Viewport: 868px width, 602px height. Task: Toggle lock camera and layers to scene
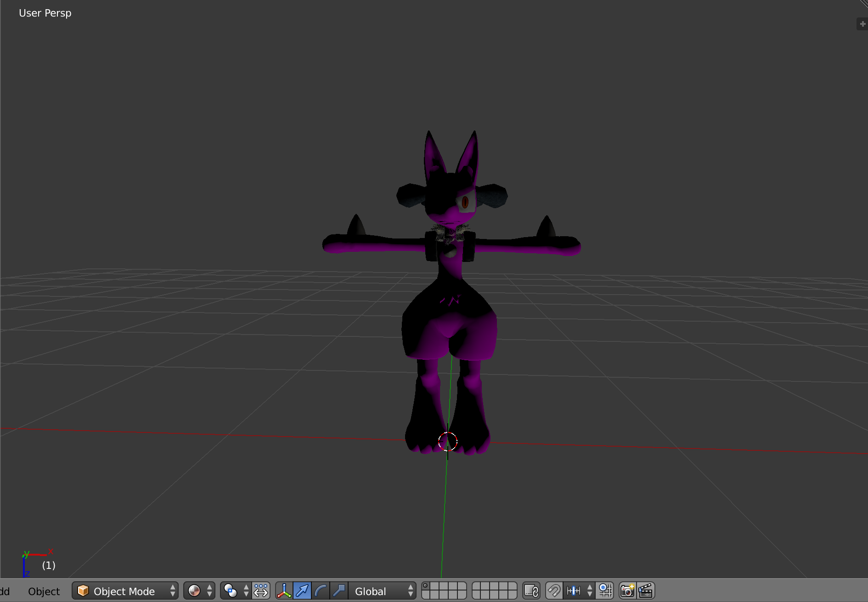click(x=531, y=591)
